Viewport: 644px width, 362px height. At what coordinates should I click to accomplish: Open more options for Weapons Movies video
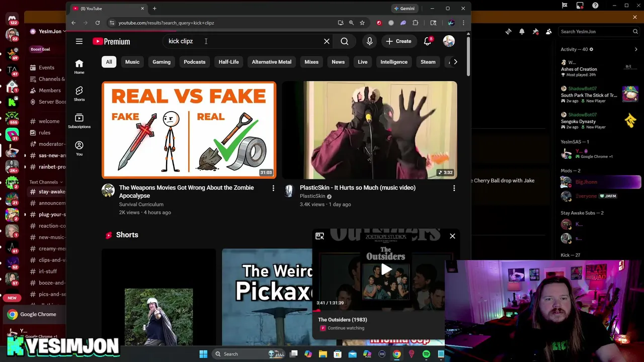coord(273,188)
